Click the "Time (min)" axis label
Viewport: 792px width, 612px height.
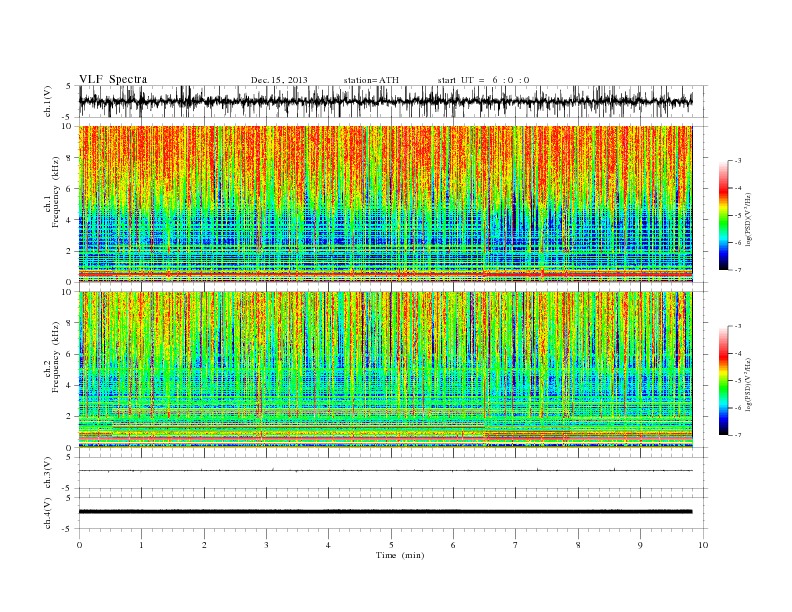(x=400, y=555)
